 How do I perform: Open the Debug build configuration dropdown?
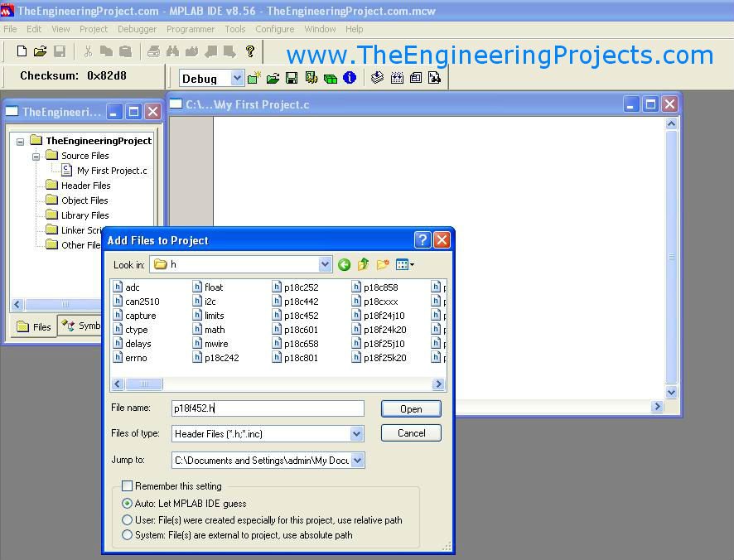pos(237,78)
